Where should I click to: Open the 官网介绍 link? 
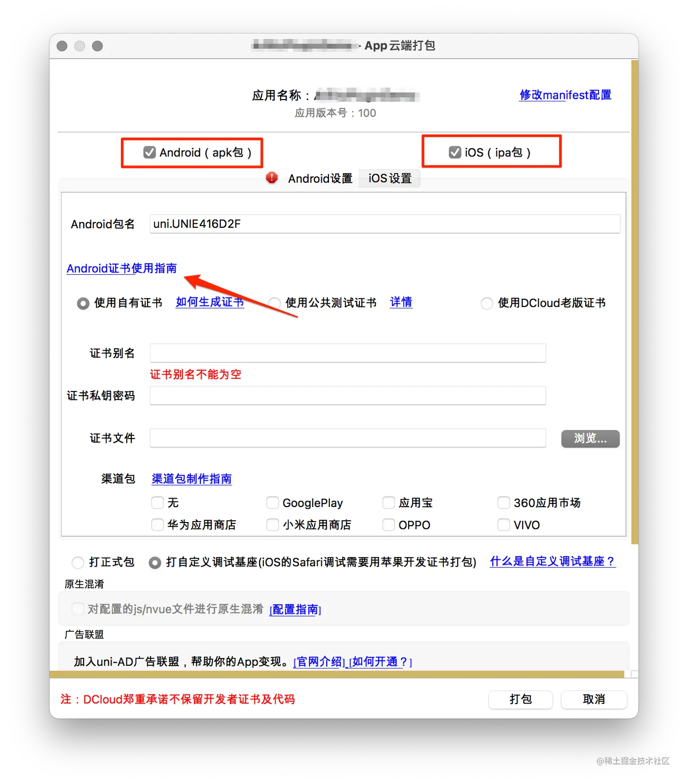pos(319,662)
